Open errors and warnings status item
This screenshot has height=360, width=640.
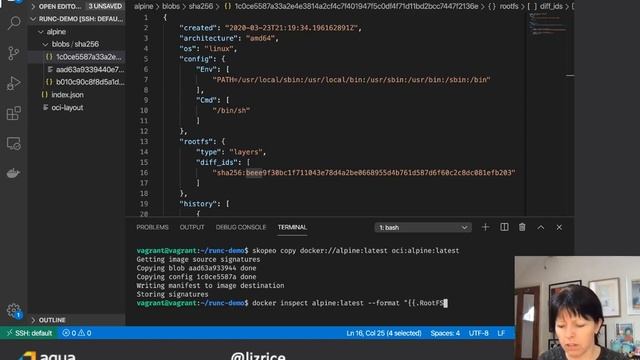point(77,333)
